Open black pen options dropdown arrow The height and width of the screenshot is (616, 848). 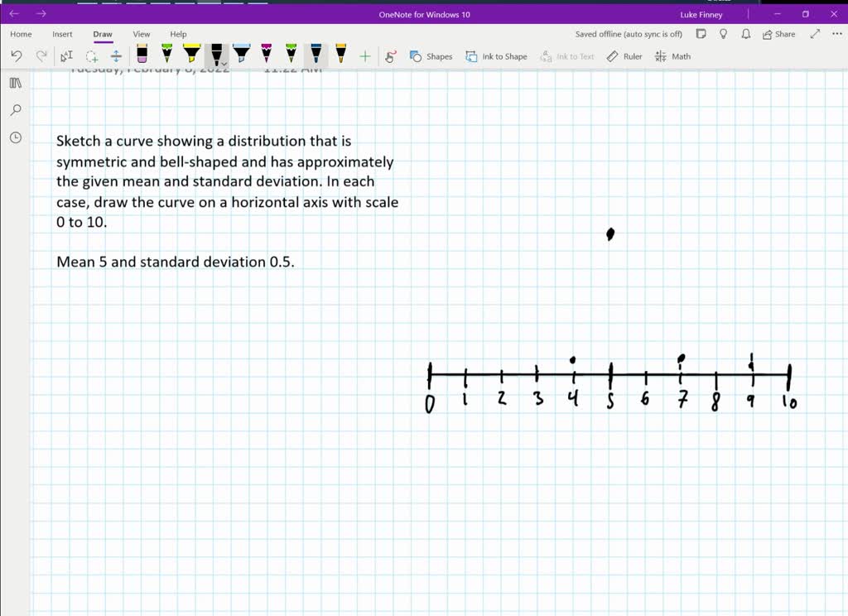pos(224,65)
